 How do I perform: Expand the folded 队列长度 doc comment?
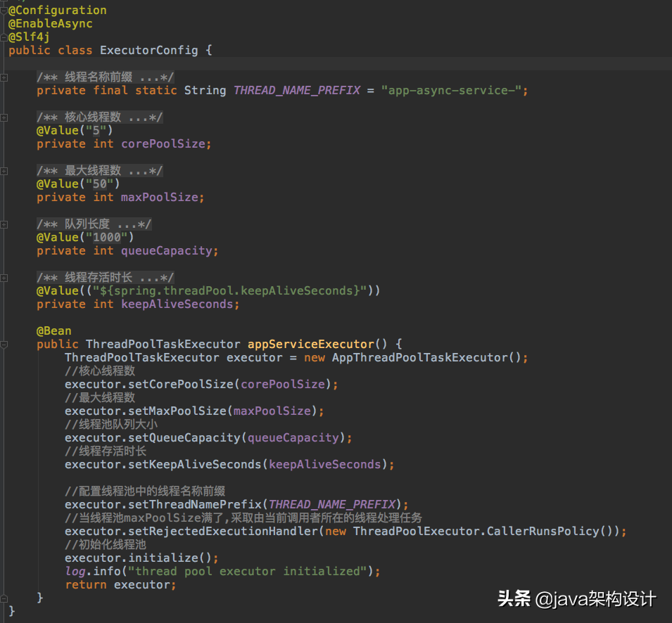pos(94,224)
